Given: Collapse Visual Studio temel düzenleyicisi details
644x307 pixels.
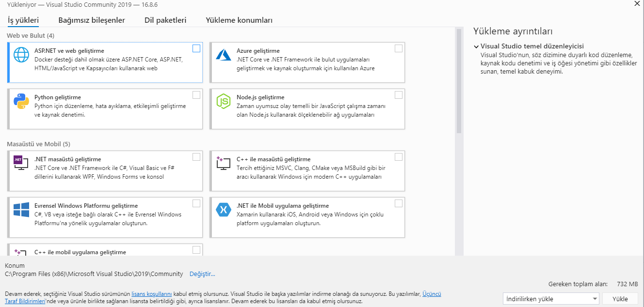Looking at the screenshot, I should coord(477,46).
